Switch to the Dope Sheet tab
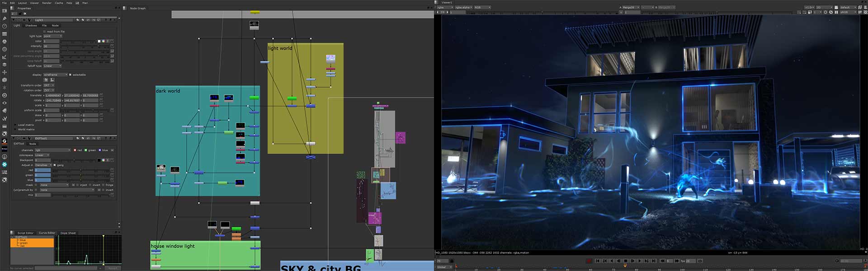 point(68,233)
